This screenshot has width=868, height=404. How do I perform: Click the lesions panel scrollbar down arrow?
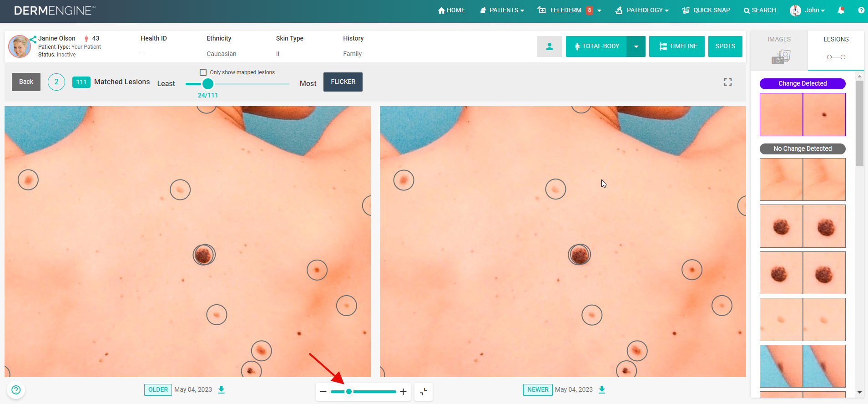click(x=859, y=392)
